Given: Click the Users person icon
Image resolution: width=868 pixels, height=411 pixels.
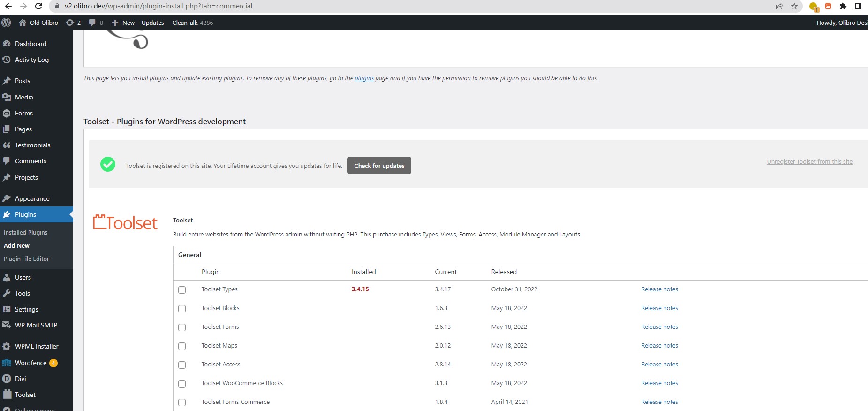Looking at the screenshot, I should 7,277.
